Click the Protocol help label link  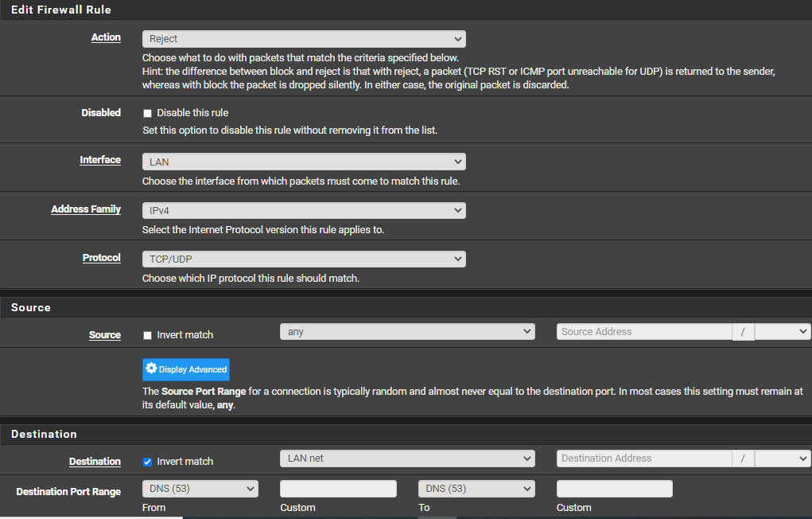click(x=102, y=258)
